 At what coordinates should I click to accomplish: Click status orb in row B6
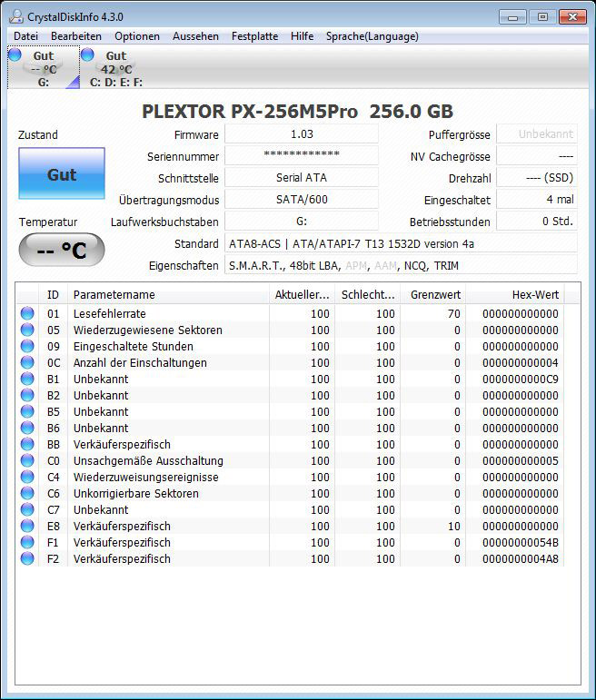(x=27, y=428)
